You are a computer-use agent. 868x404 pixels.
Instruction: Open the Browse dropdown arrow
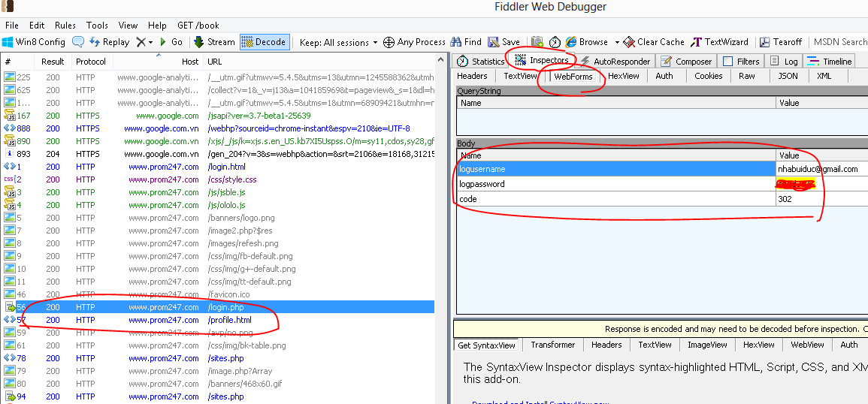[x=618, y=42]
